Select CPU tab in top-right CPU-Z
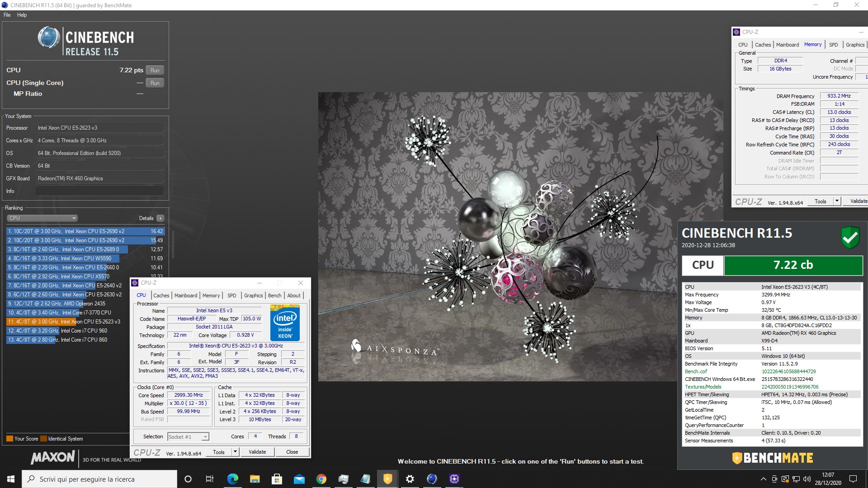The height and width of the screenshot is (488, 868). pos(743,45)
